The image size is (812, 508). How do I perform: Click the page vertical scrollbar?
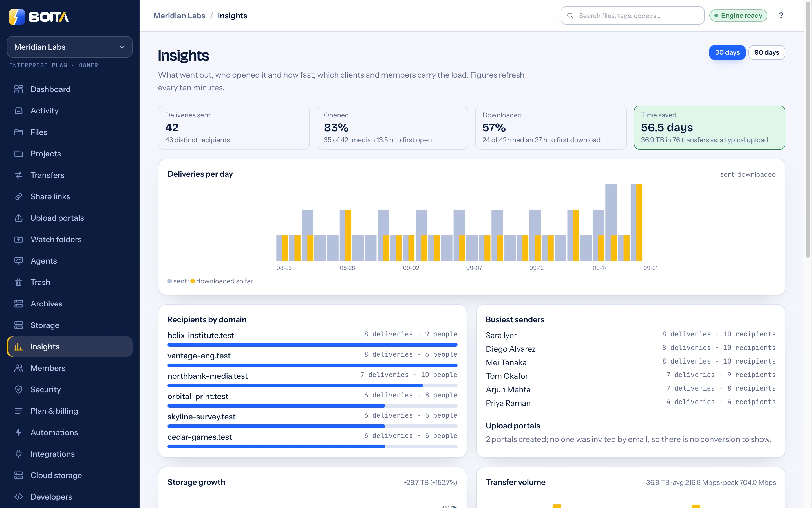tap(808, 130)
